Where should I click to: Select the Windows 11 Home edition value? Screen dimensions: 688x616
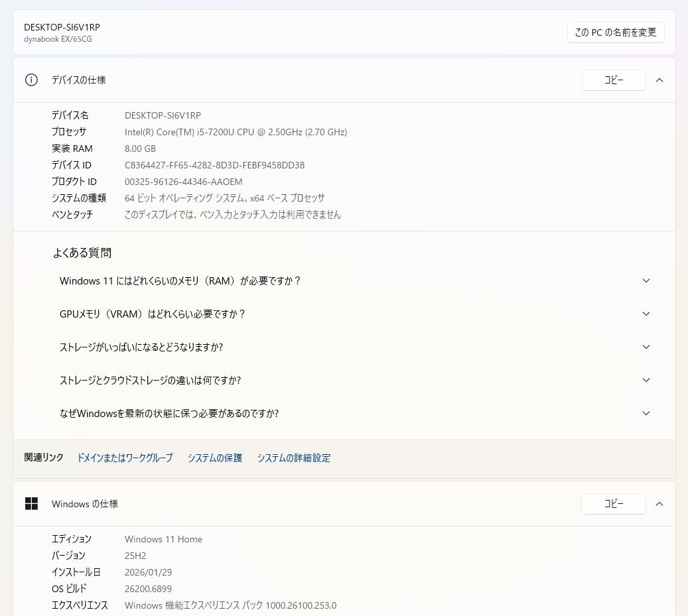(163, 539)
